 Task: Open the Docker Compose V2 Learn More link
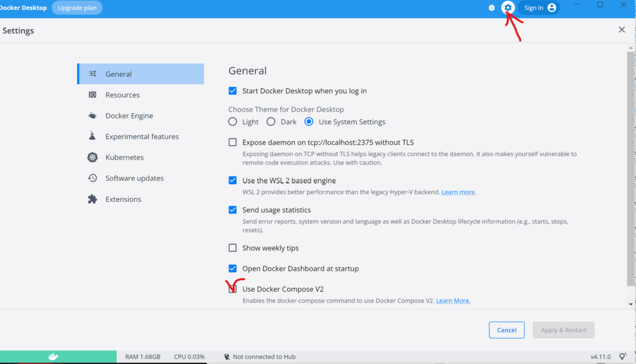[453, 301]
